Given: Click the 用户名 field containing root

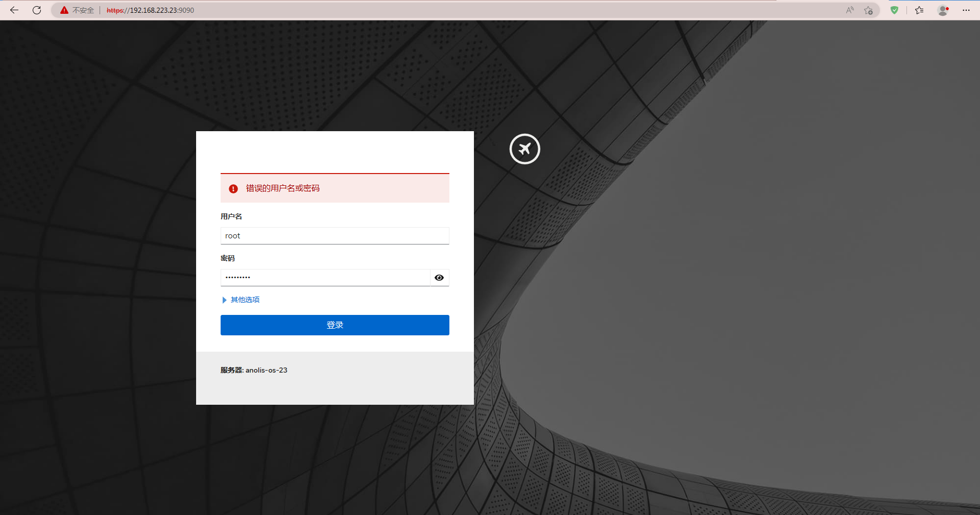Looking at the screenshot, I should [334, 236].
